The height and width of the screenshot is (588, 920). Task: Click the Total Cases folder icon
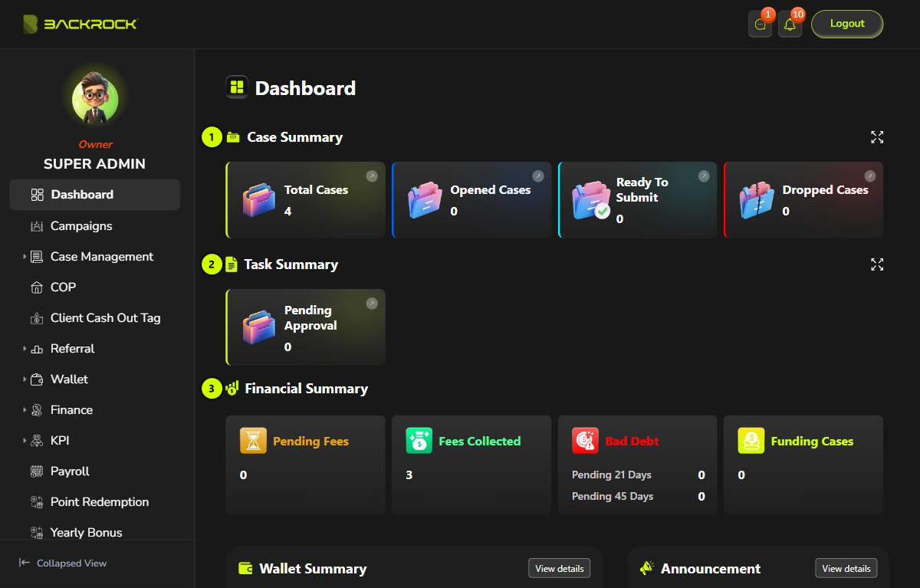(x=258, y=200)
